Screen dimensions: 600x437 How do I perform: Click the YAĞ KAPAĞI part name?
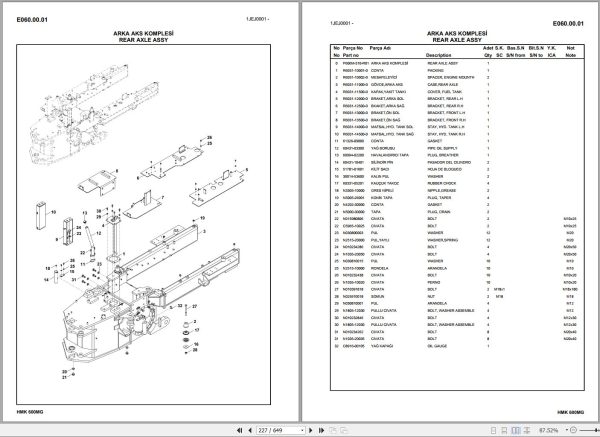(382, 346)
